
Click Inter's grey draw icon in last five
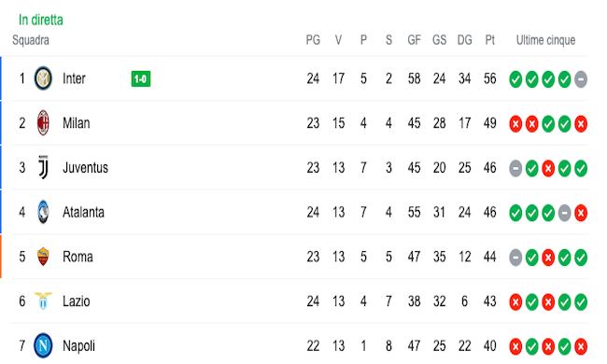coord(581,79)
